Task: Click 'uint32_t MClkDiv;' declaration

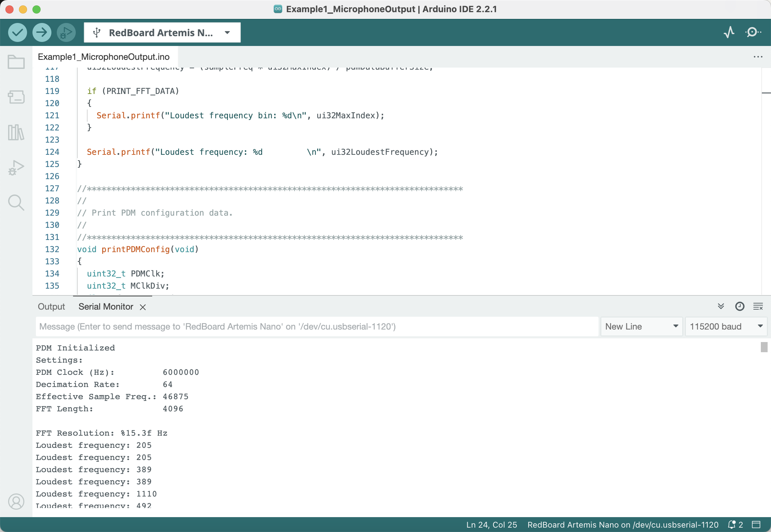Action: click(x=128, y=286)
